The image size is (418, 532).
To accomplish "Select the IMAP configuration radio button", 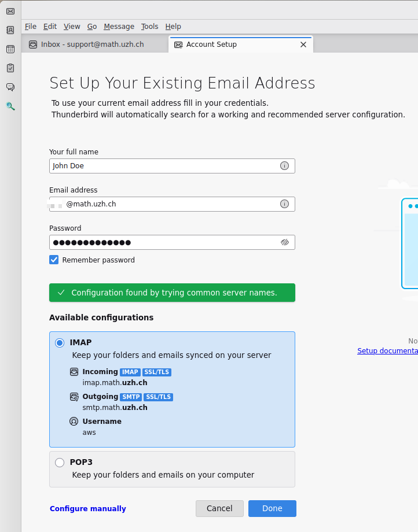I will 60,343.
